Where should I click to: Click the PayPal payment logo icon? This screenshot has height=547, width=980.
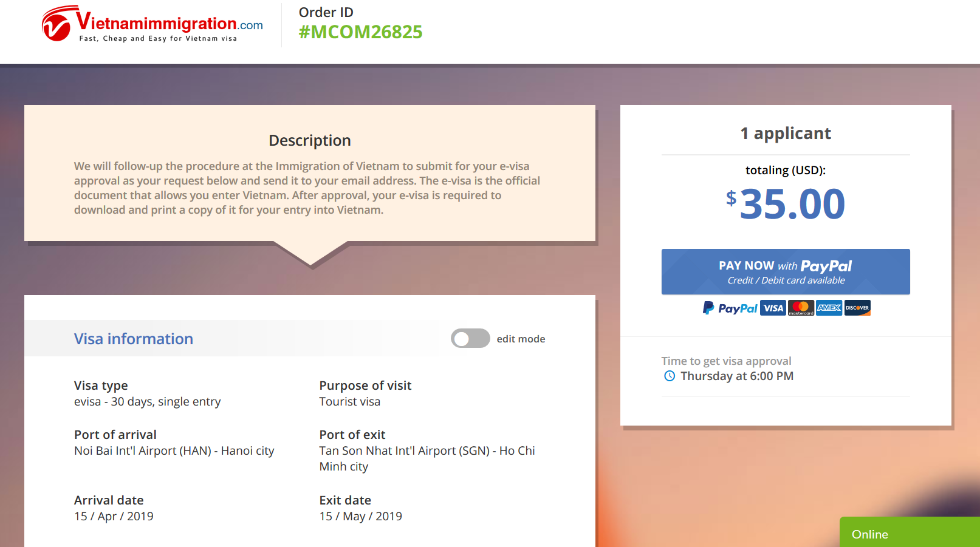tap(730, 308)
